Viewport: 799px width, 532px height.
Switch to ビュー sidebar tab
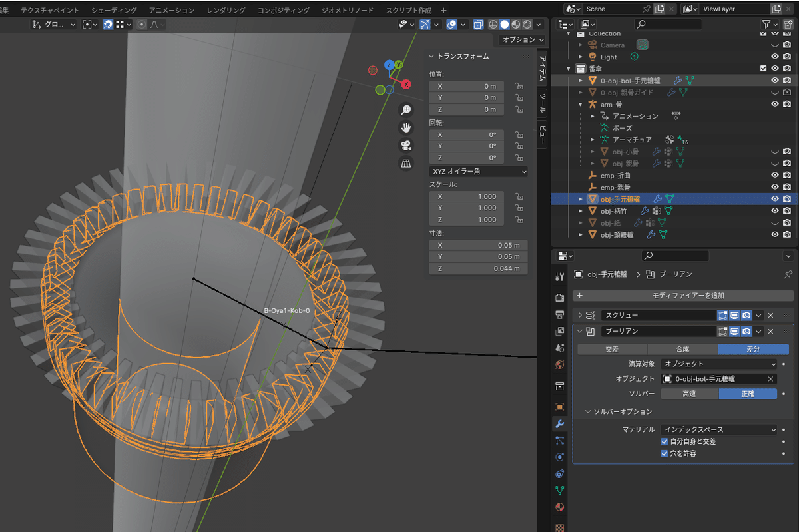coord(543,135)
